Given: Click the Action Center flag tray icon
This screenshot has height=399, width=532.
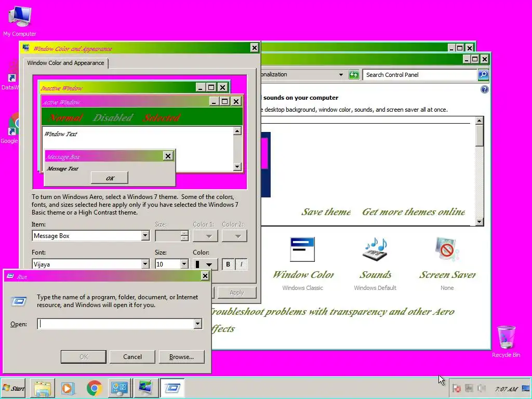Looking at the screenshot, I should (x=457, y=389).
